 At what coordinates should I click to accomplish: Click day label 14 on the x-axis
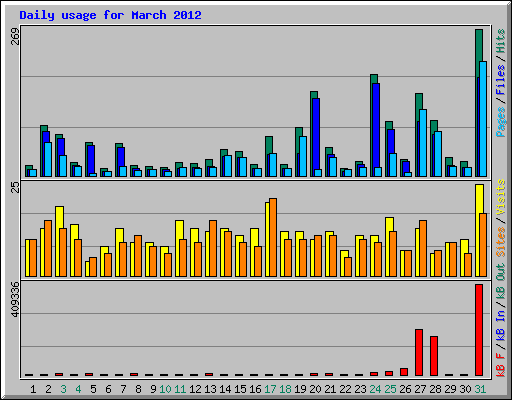[x=225, y=389]
